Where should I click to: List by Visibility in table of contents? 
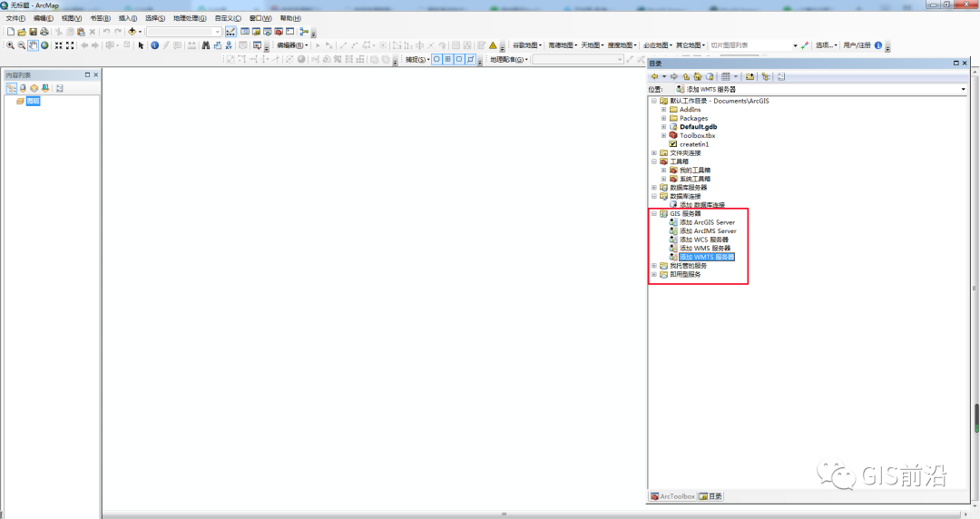coord(34,88)
